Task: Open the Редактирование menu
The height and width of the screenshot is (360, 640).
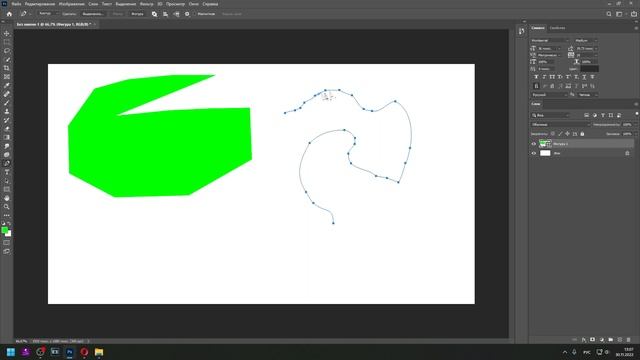Action: coord(40,4)
